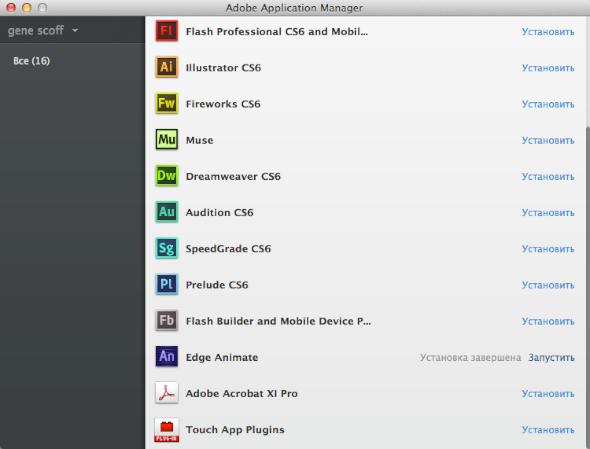The image size is (590, 449).
Task: Click the SpeedGrade CS6 Sg icon
Action: coord(167,248)
